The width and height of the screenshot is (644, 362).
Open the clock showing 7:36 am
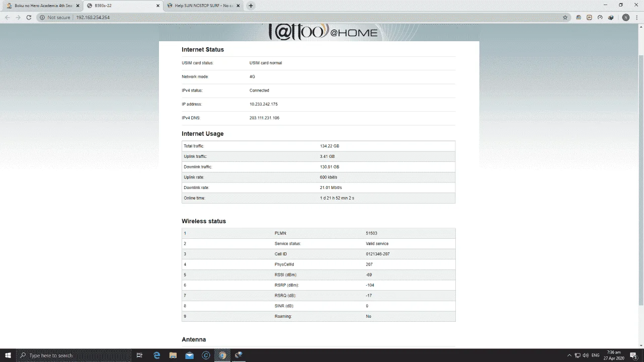[x=614, y=355]
